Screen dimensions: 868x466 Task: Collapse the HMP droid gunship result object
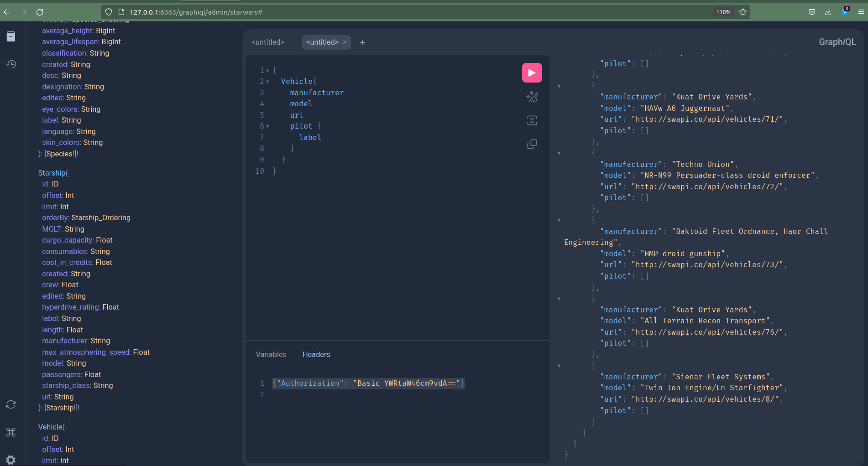[x=559, y=220]
